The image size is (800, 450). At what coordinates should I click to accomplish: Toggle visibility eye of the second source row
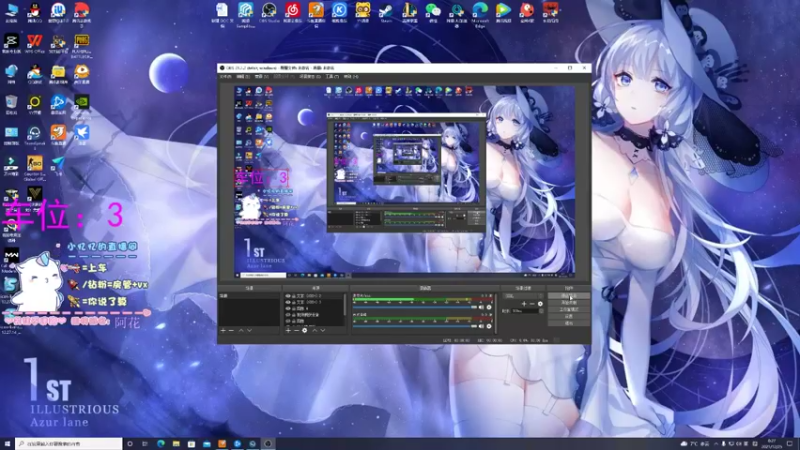point(288,302)
